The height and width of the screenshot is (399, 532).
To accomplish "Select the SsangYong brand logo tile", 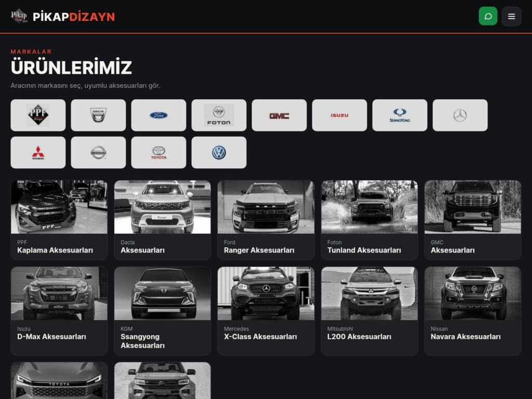I will click(x=400, y=115).
